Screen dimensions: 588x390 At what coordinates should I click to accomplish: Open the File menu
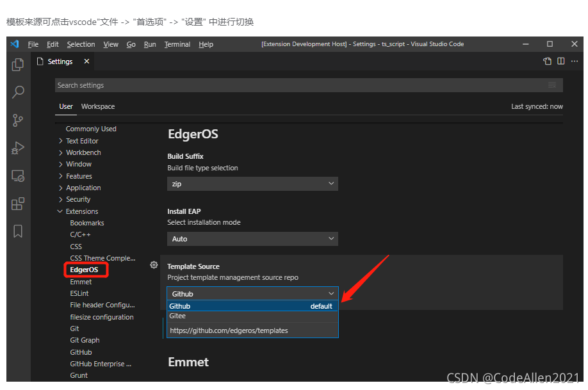point(33,44)
